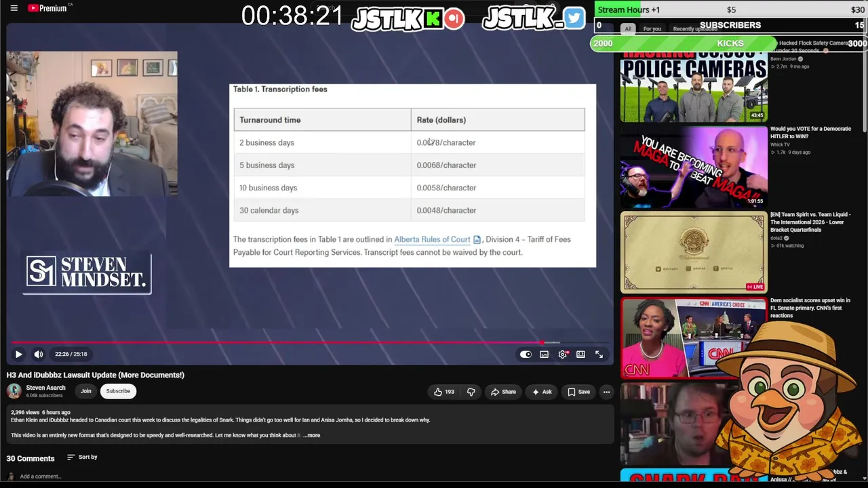
Task: Open the YouTube guide hamburger menu
Action: point(14,8)
